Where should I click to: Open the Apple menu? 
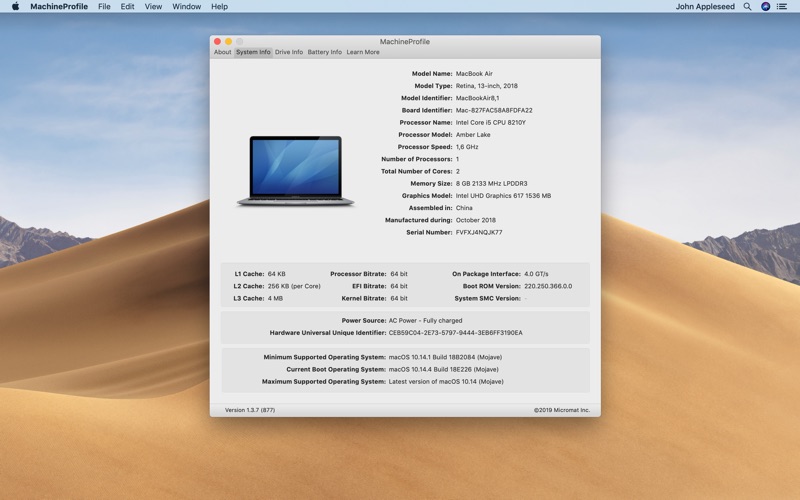(15, 7)
